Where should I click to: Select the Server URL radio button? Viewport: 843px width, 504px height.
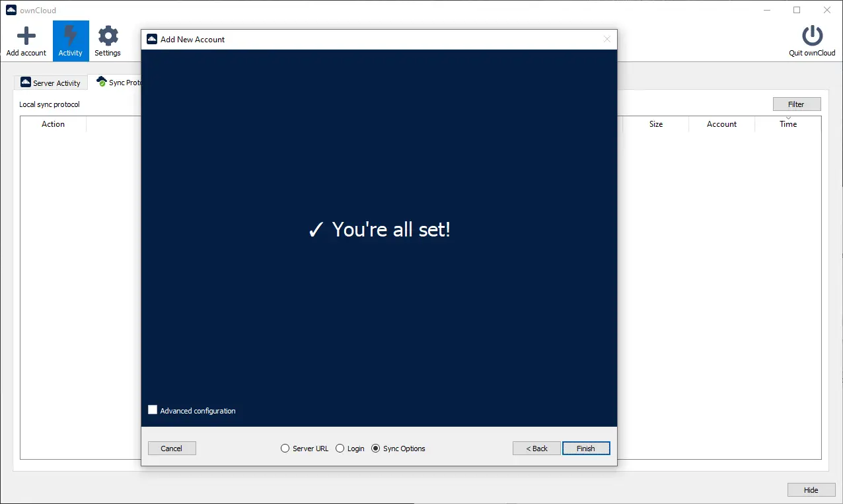click(x=285, y=449)
